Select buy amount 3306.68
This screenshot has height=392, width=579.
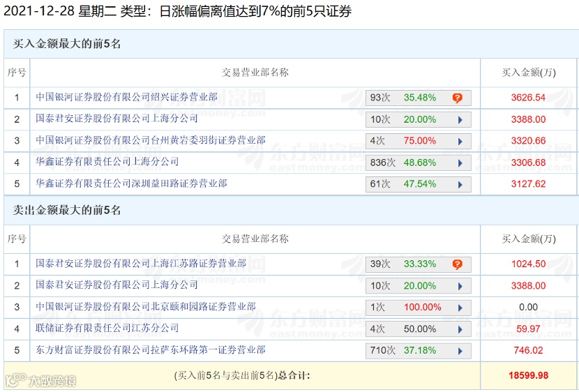tap(528, 163)
